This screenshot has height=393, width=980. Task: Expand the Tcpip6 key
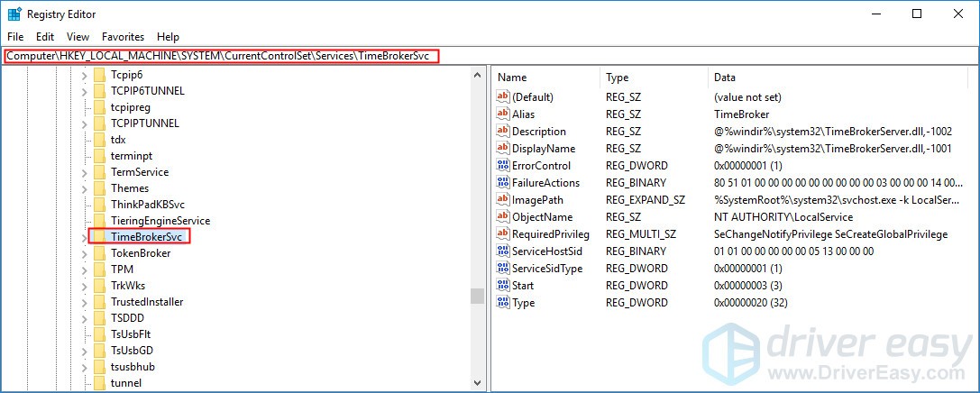coord(85,74)
